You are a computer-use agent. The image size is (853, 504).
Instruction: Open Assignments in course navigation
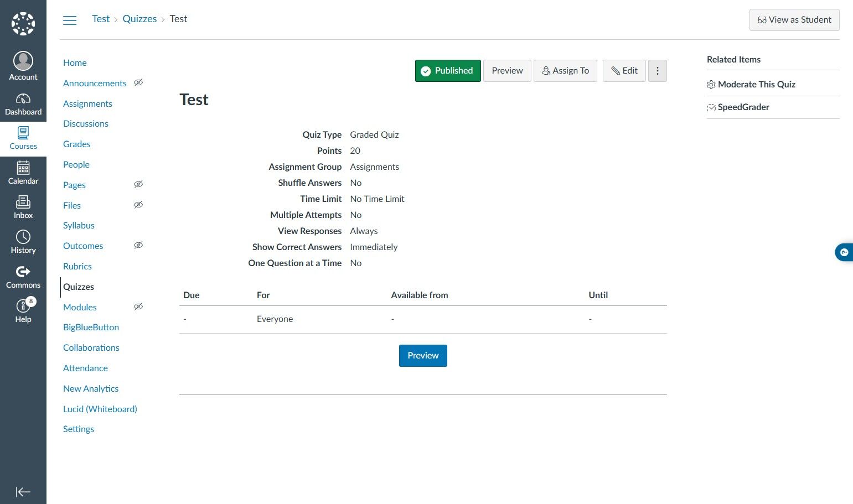pos(87,103)
